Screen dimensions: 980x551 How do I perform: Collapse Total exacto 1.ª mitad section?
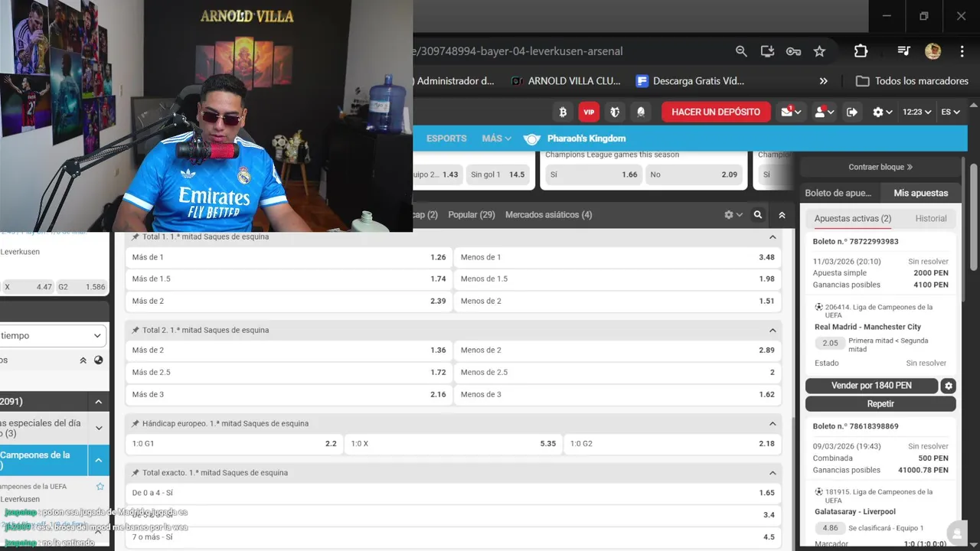(x=773, y=473)
